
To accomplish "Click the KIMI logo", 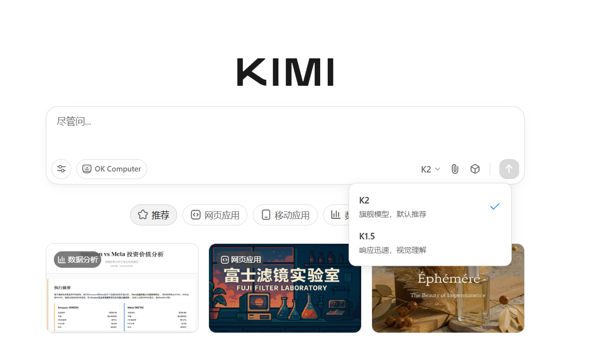I will [285, 71].
